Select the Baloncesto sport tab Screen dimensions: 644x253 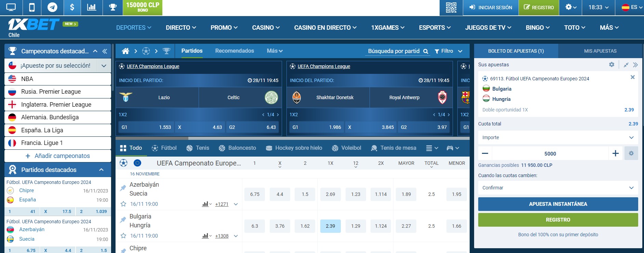(x=237, y=148)
